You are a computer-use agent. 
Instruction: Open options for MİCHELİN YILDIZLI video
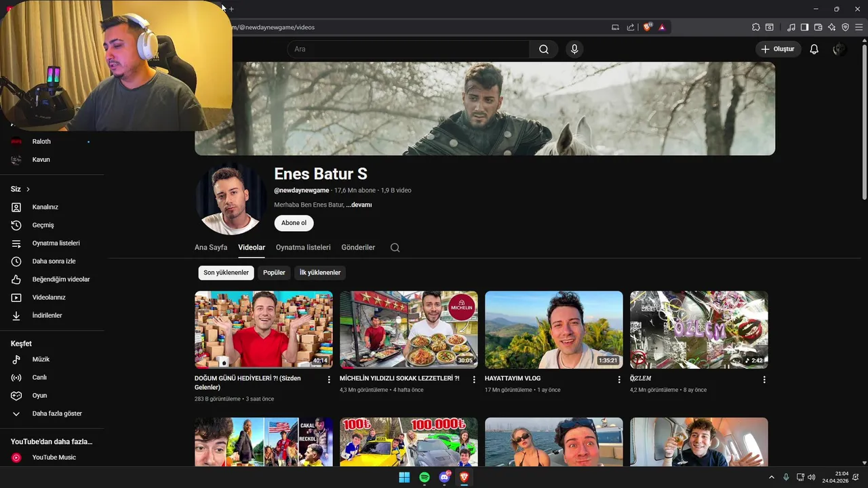tap(474, 380)
